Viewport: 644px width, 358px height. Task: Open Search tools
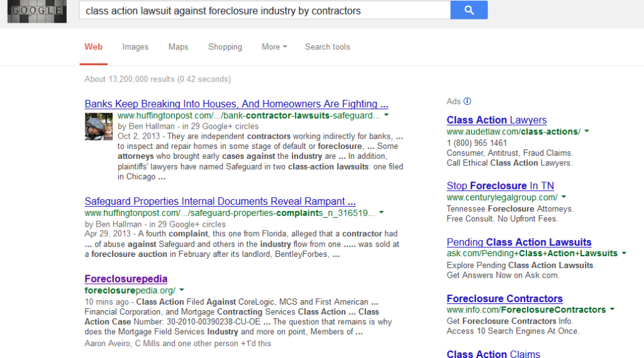pos(327,46)
